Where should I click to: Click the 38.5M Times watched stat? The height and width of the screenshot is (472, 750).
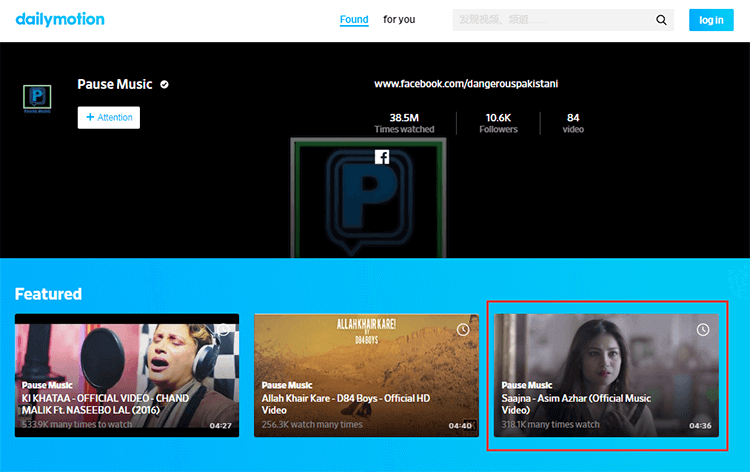tap(404, 123)
